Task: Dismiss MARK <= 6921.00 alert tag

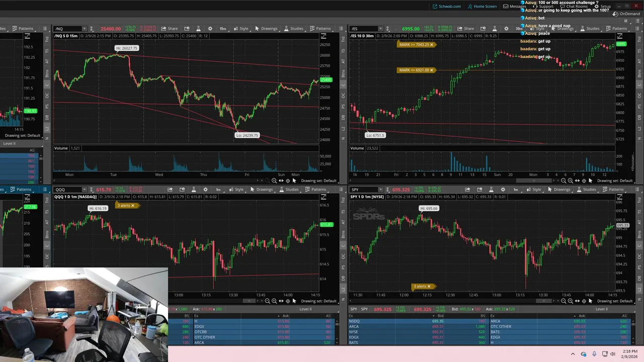Action: pyautogui.click(x=432, y=70)
